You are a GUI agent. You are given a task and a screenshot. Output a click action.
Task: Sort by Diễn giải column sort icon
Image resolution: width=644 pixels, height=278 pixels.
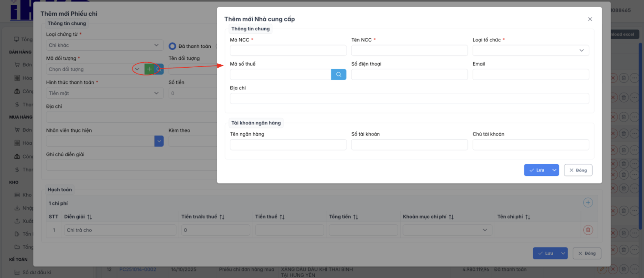click(90, 217)
